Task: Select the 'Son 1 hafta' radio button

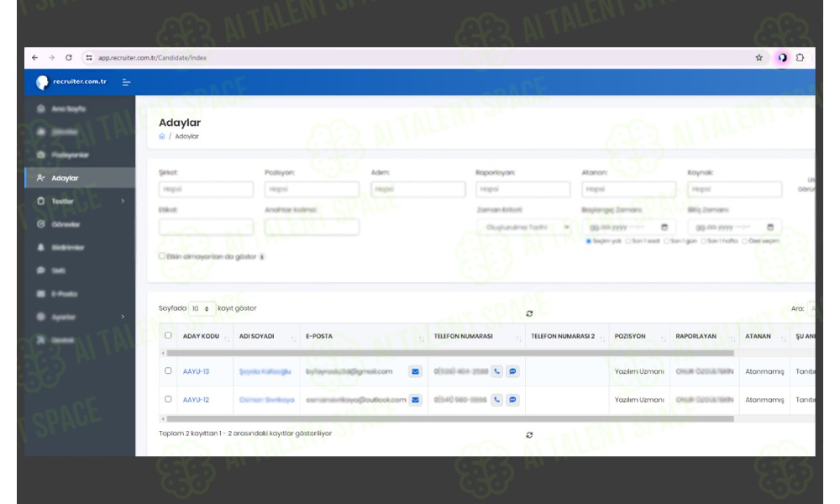Action: click(x=703, y=242)
